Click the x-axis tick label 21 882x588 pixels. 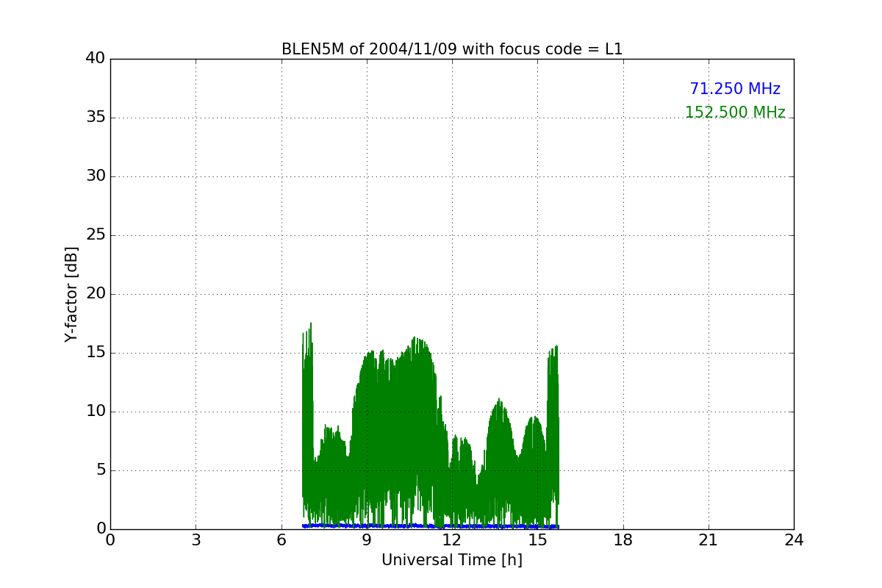(x=709, y=540)
